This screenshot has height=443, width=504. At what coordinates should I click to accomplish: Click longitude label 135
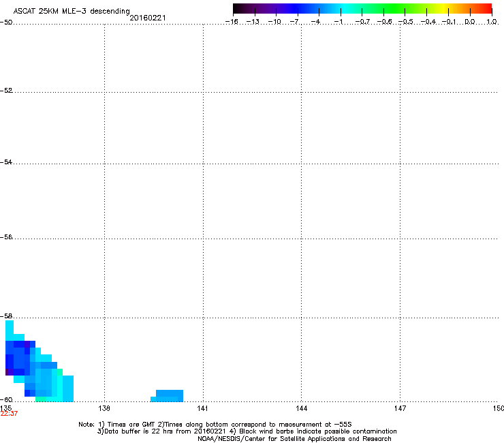click(x=5, y=408)
